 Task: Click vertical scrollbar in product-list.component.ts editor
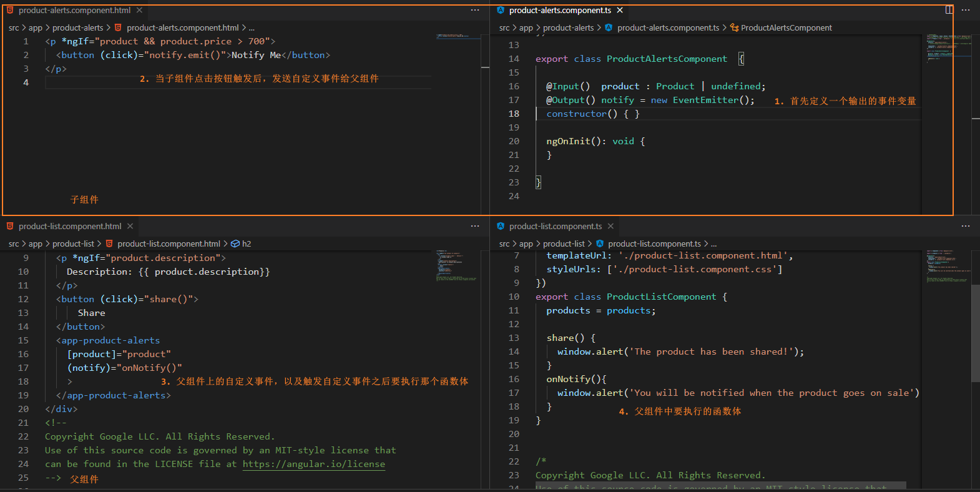pos(976,334)
